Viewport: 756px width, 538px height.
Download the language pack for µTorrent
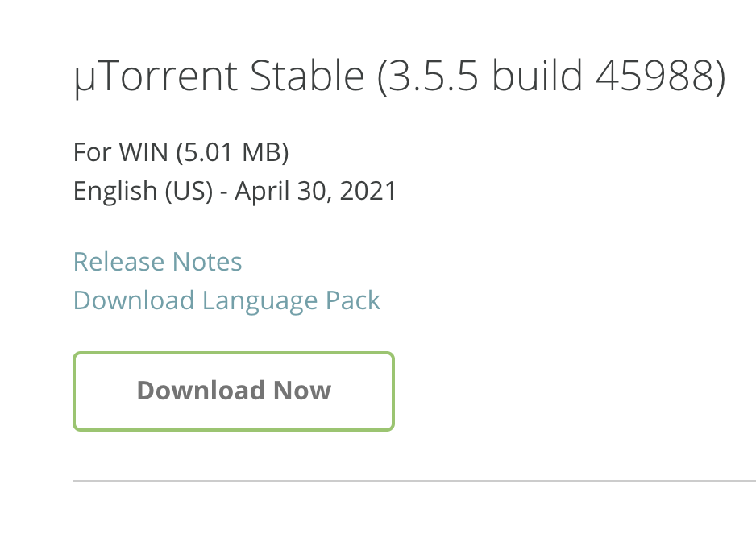click(226, 300)
